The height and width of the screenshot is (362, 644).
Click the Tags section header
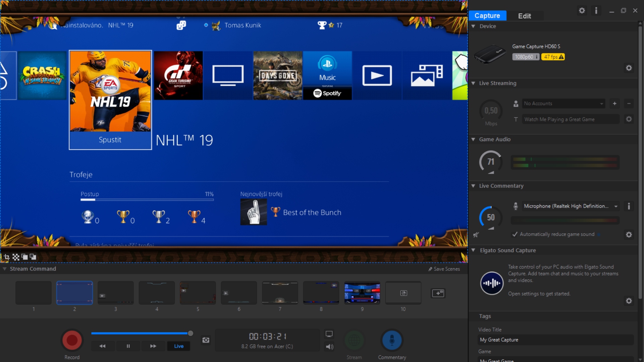(485, 316)
